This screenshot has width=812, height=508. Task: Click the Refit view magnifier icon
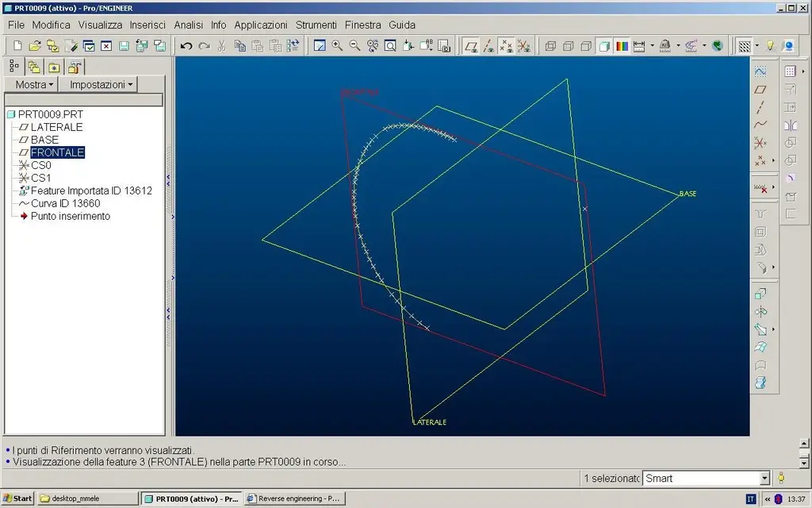pos(390,45)
